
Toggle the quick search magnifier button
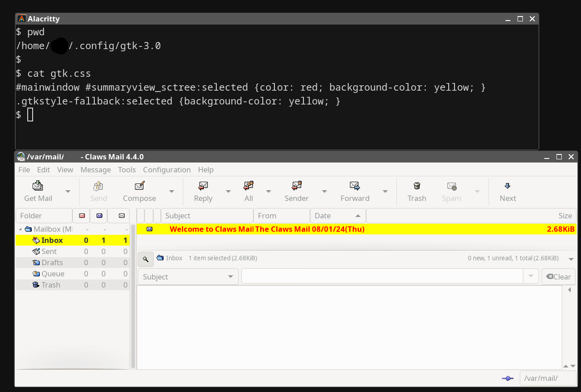[x=146, y=259]
